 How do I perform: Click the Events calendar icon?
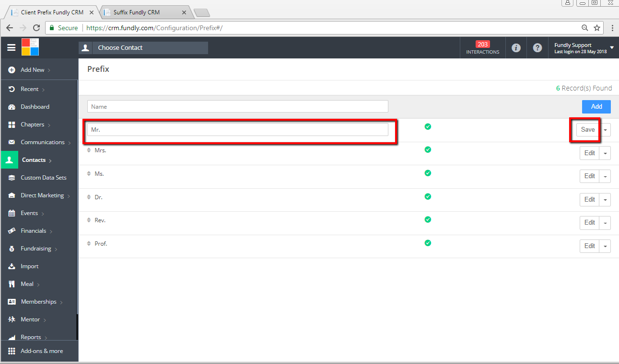[x=12, y=213]
